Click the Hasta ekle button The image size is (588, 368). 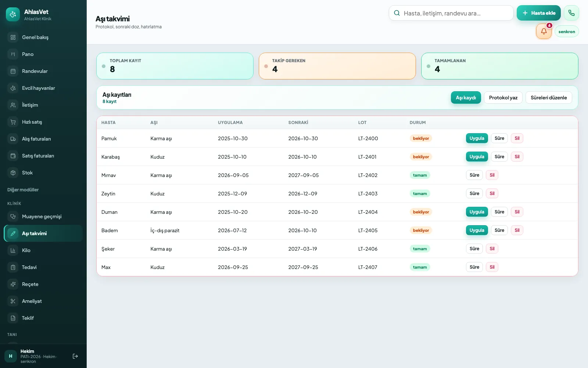(x=539, y=13)
